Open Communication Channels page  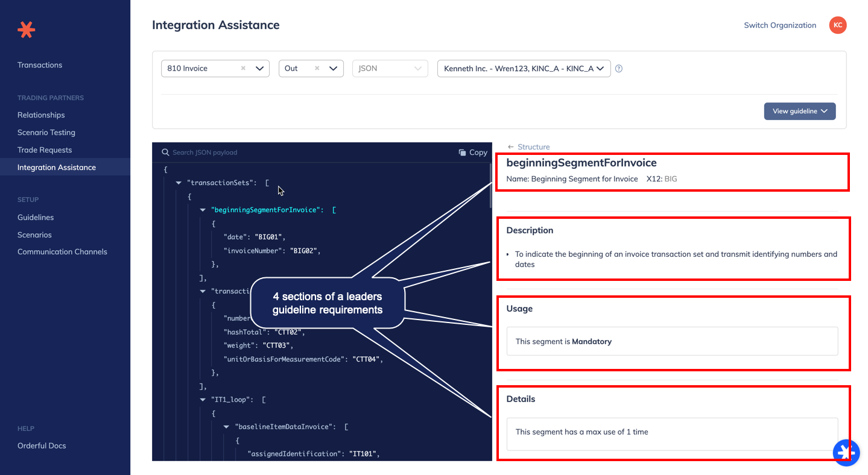[62, 252]
